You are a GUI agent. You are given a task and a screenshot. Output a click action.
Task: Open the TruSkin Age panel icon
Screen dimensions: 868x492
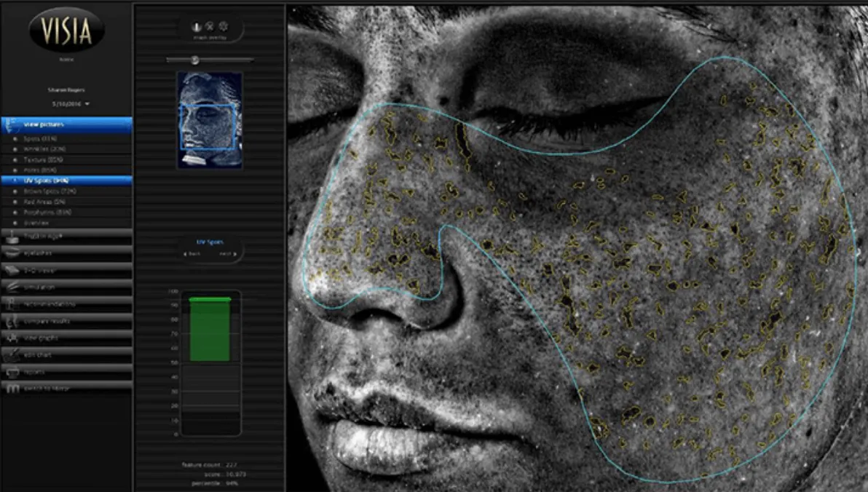tap(12, 237)
